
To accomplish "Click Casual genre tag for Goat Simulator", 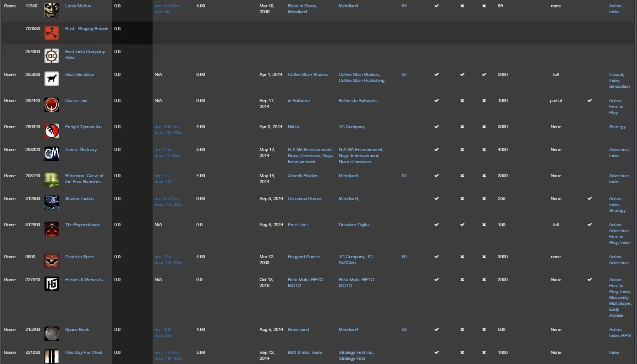I will coord(616,75).
